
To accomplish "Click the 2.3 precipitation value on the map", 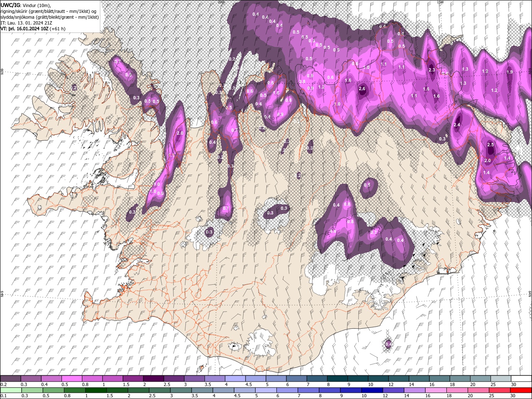I will 432,70.
